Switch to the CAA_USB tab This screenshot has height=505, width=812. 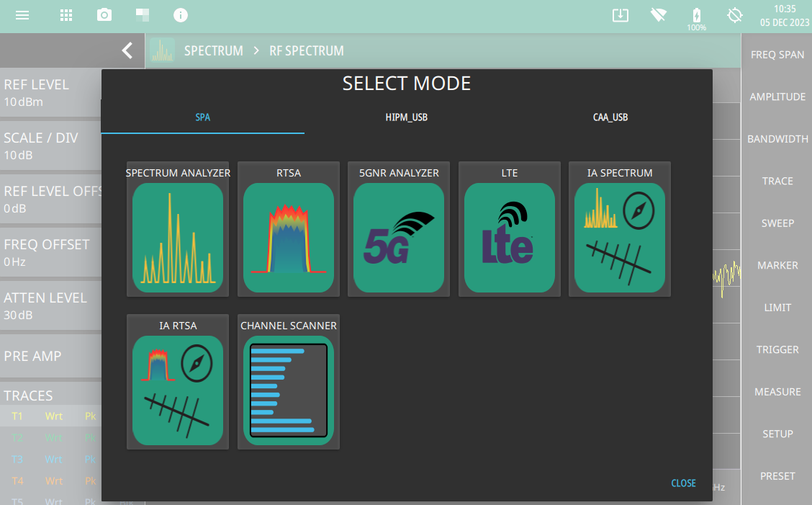(610, 117)
